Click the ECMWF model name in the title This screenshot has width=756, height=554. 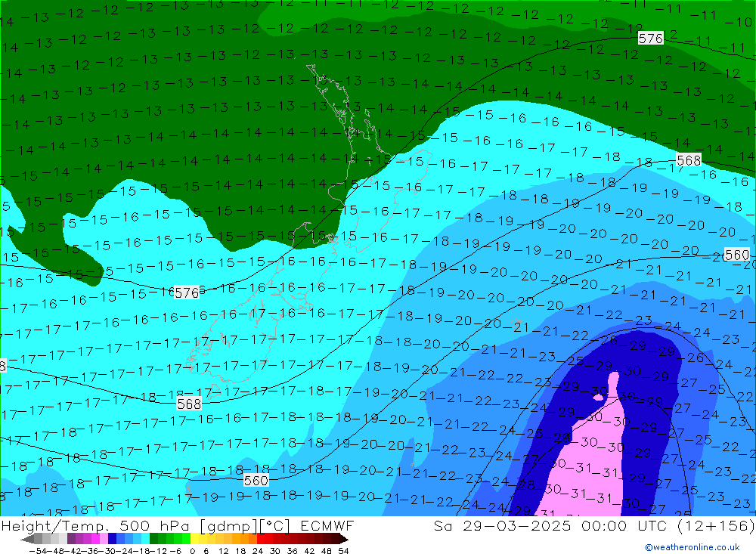point(327,525)
